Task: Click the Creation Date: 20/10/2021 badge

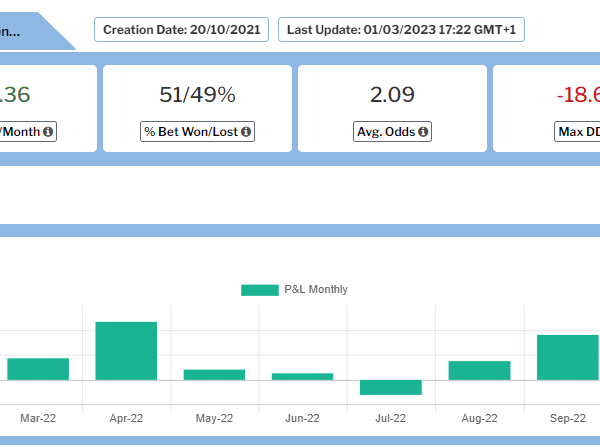Action: click(x=181, y=29)
